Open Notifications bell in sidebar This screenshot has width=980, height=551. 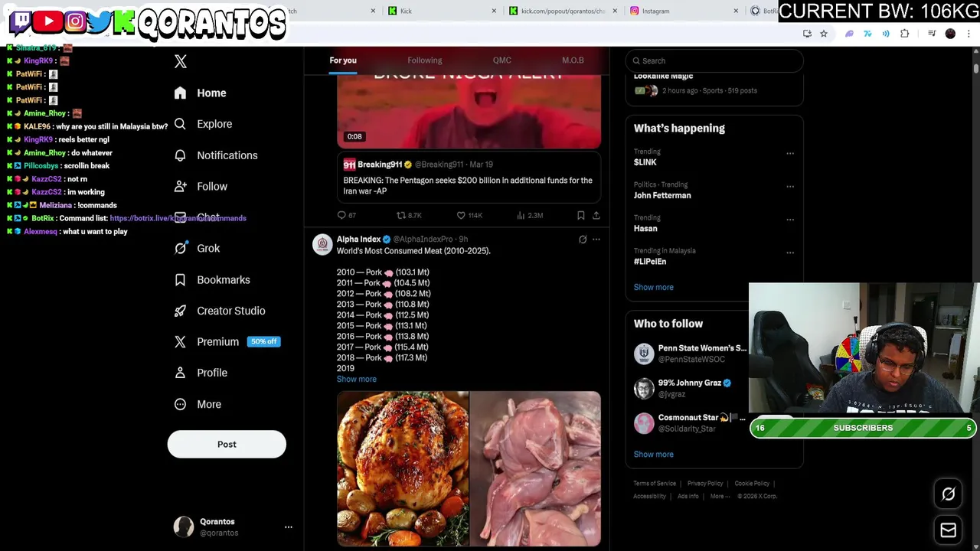[x=180, y=155]
